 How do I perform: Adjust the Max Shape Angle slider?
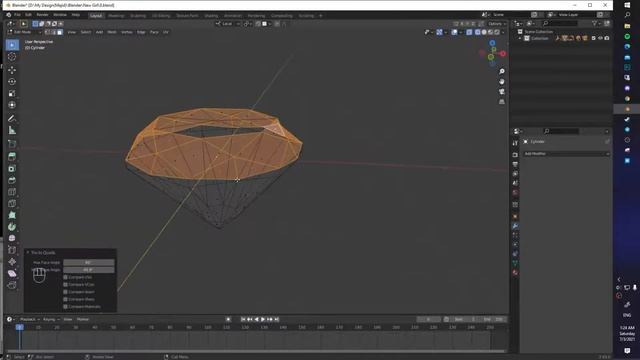89,270
